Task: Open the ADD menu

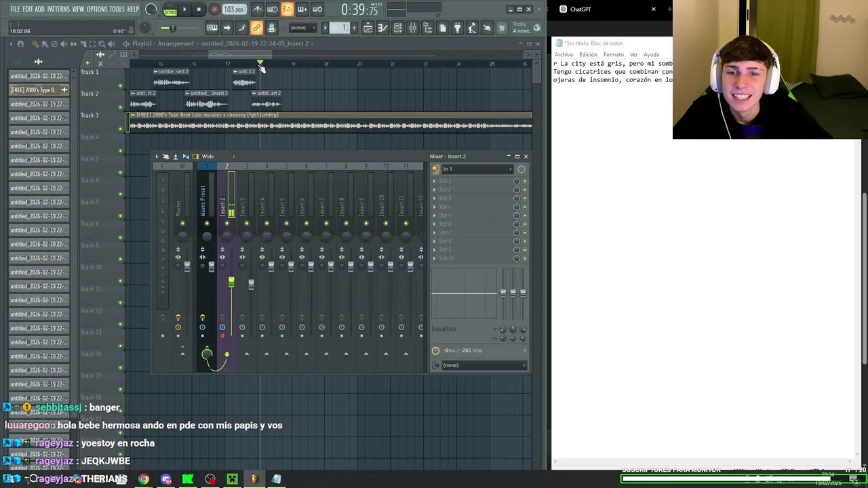Action: tap(40, 9)
